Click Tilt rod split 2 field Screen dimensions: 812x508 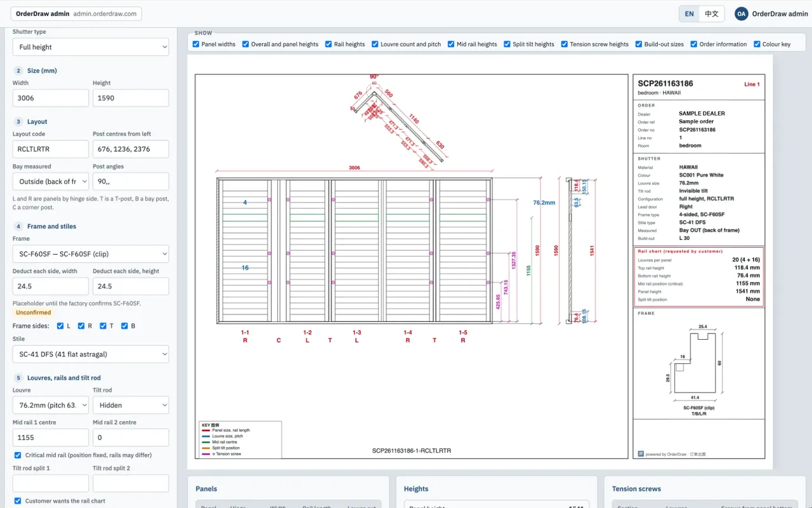[x=131, y=483]
